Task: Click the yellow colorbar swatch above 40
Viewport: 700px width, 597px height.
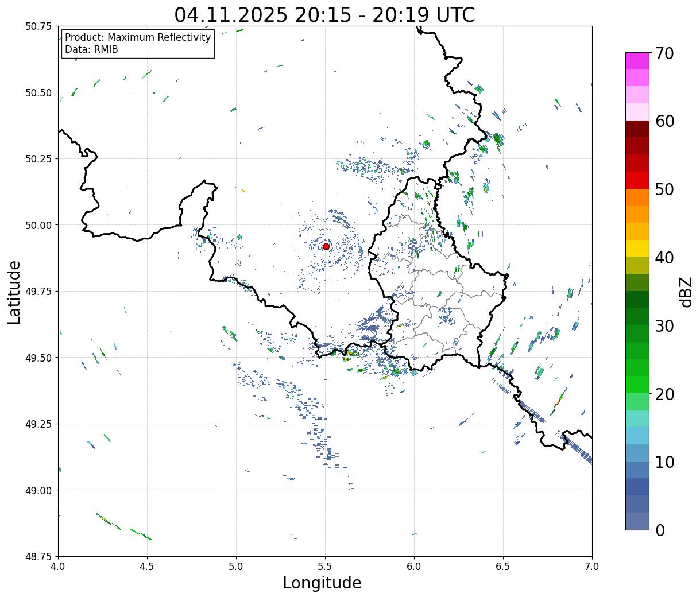Action: tap(637, 248)
